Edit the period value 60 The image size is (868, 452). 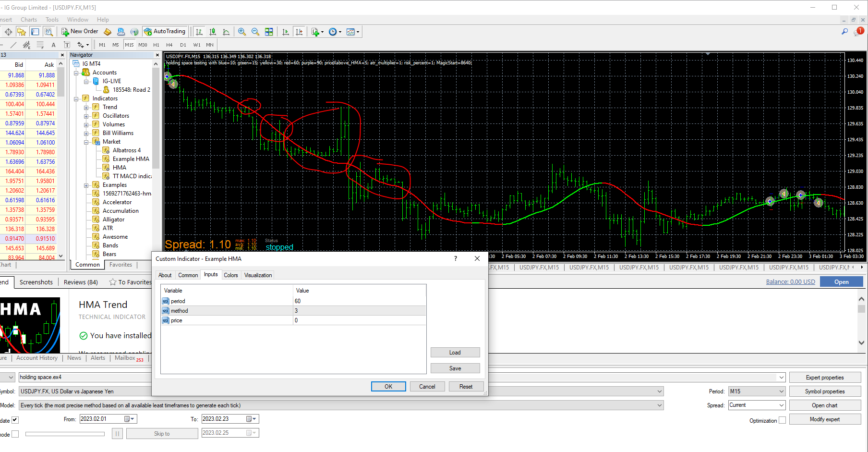360,301
